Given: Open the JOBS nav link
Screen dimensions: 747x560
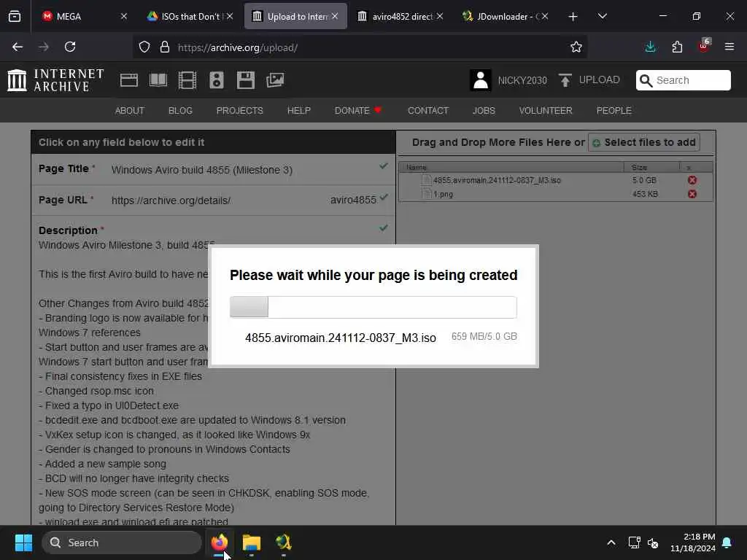Looking at the screenshot, I should pyautogui.click(x=484, y=111).
